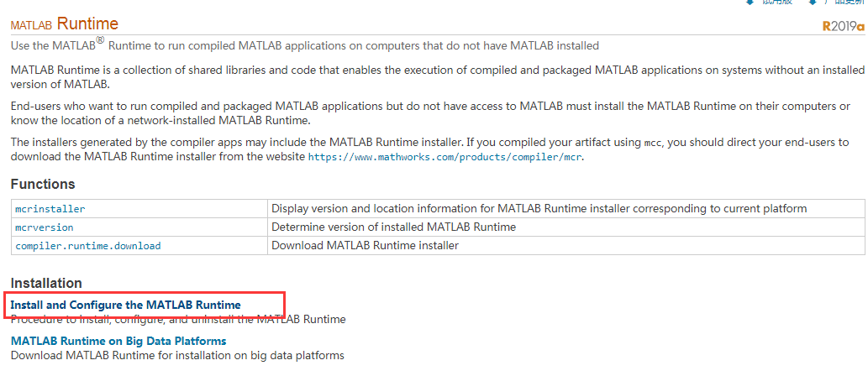
Task: Click the R2019a release badge
Action: coord(843,26)
